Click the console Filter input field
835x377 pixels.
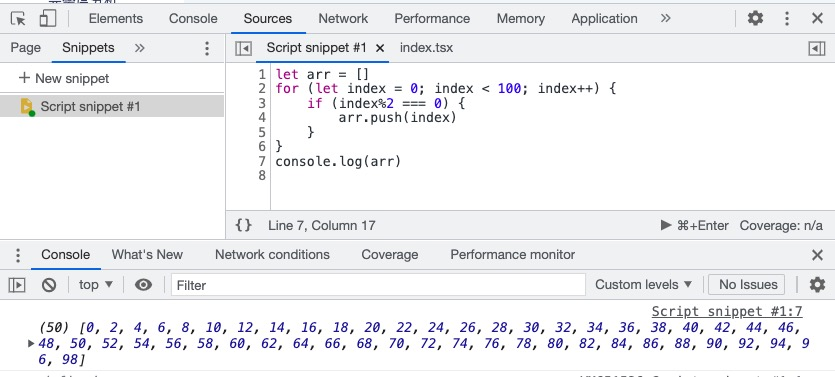point(378,285)
